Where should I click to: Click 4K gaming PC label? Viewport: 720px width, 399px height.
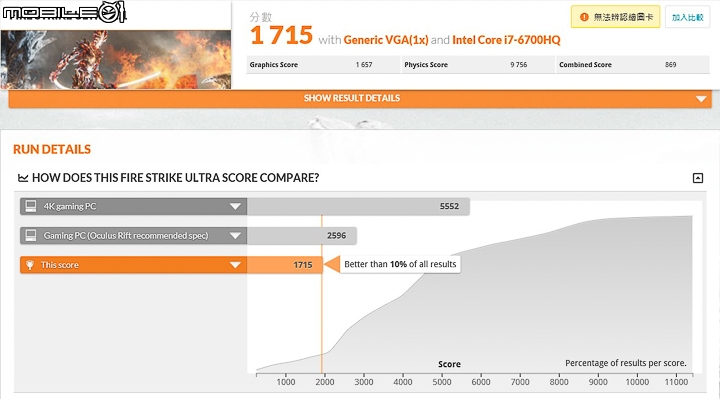point(70,207)
